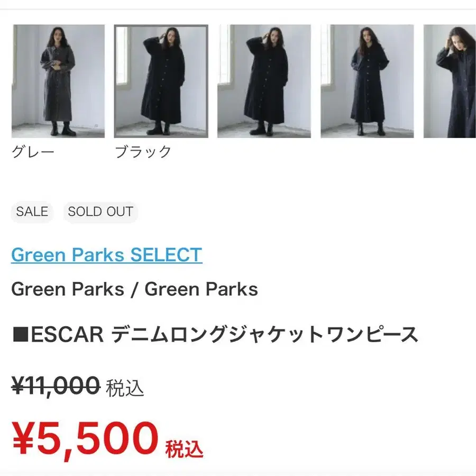This screenshot has height=476, width=476.
Task: Click the ブラック color label
Action: (143, 151)
